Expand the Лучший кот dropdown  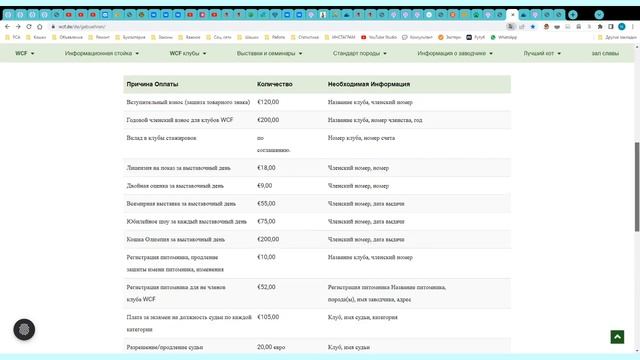pos(542,53)
